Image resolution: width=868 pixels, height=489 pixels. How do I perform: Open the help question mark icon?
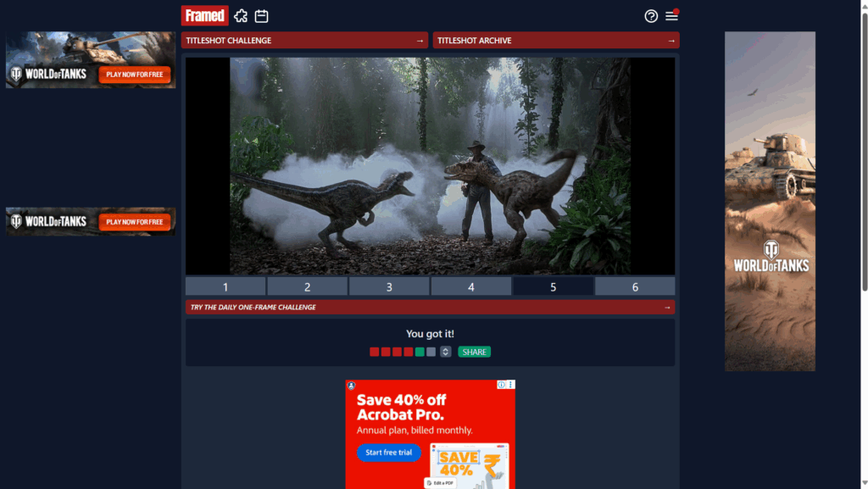651,16
